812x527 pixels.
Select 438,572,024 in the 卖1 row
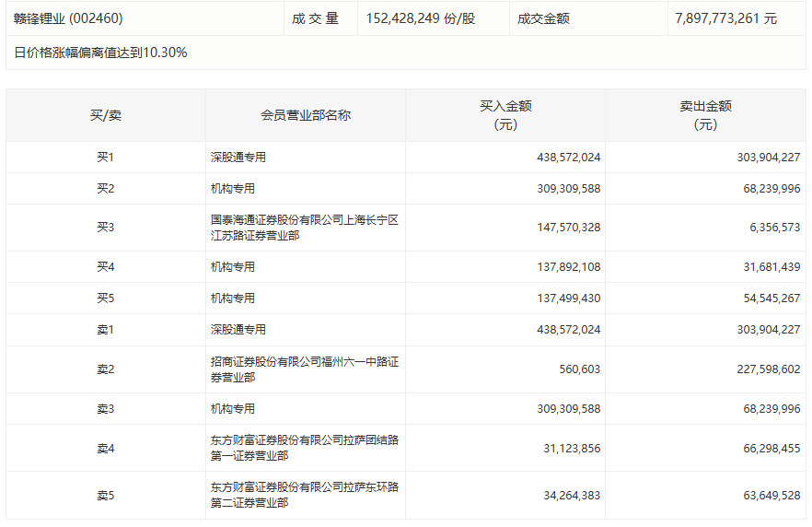click(x=569, y=330)
